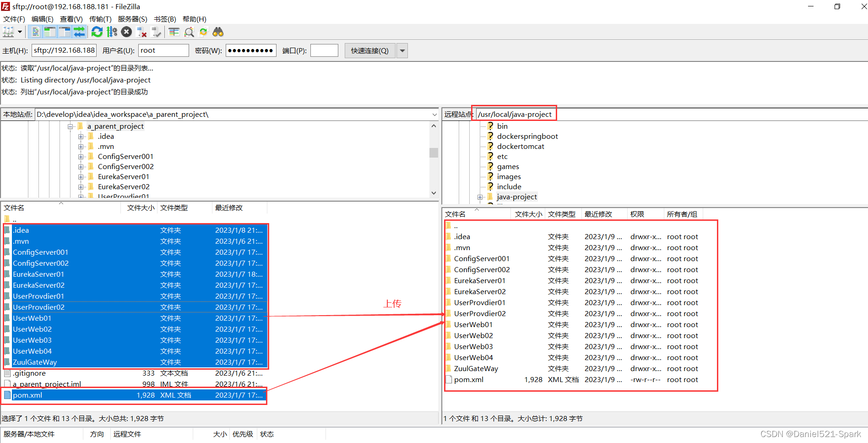Reconnect to the last server
The image size is (868, 443).
coord(157,32)
